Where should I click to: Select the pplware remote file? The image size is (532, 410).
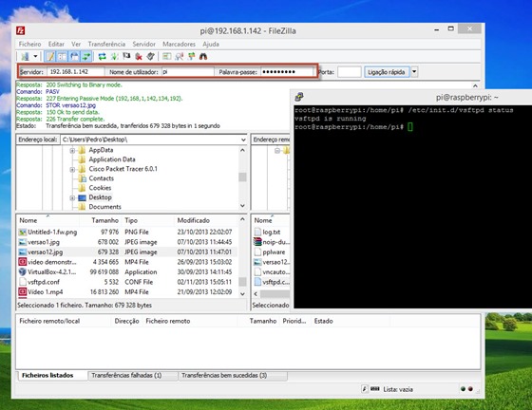pyautogui.click(x=274, y=252)
